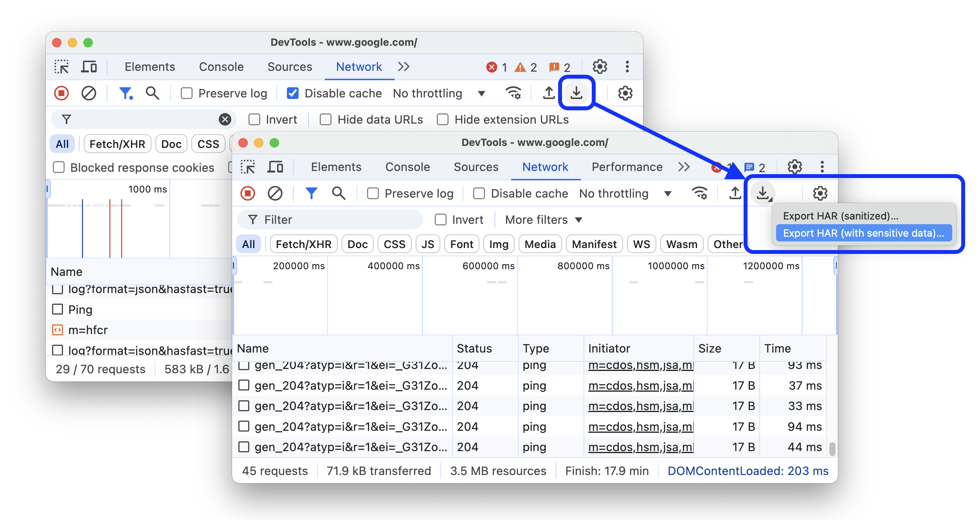Click the network filter funnel icon
980x520 pixels.
[310, 193]
